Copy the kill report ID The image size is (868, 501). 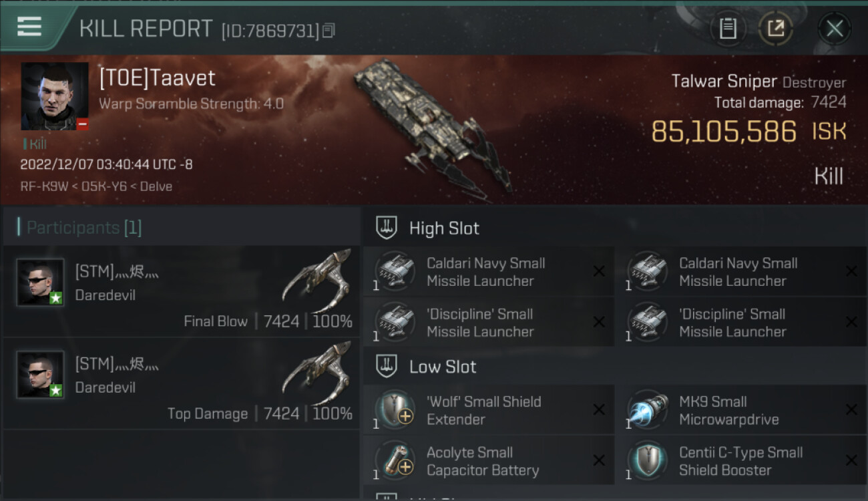[x=328, y=30]
